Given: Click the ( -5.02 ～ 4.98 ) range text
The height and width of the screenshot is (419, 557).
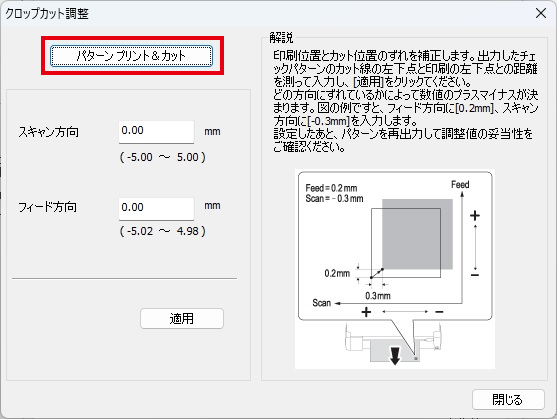Looking at the screenshot, I should pyautogui.click(x=163, y=231).
